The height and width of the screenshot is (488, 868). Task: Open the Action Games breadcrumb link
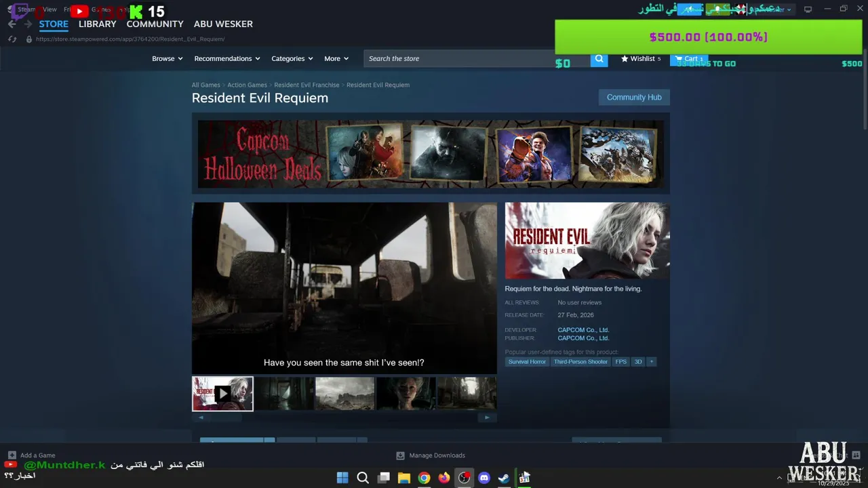(247, 85)
